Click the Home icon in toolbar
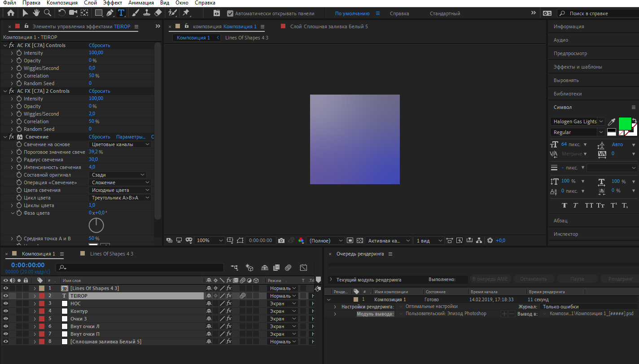639x364 pixels. [x=11, y=13]
